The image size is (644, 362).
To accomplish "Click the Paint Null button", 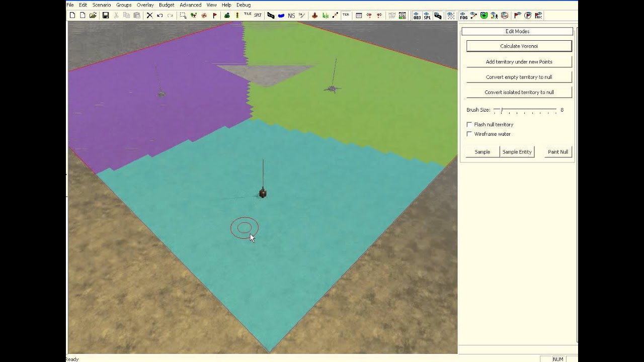I will pyautogui.click(x=558, y=152).
